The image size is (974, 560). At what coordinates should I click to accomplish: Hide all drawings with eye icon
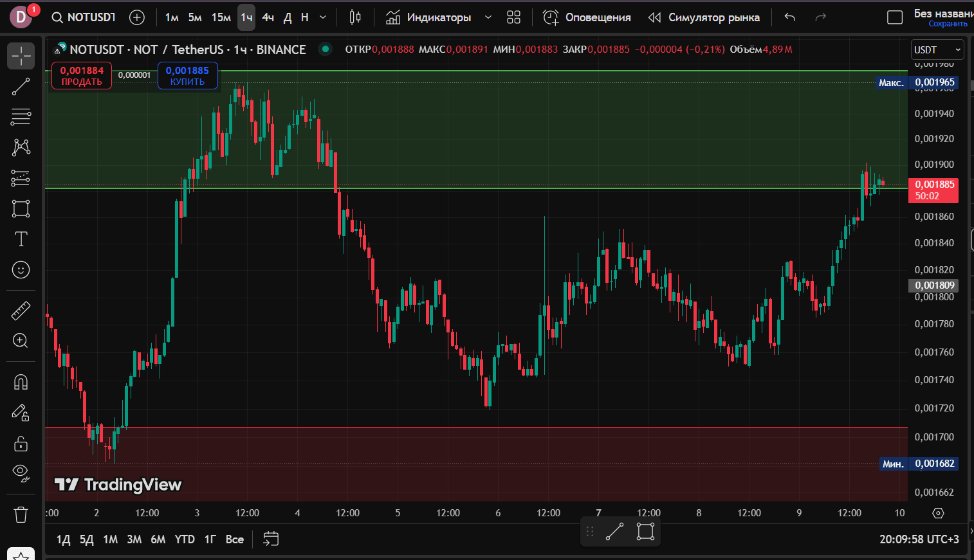[x=21, y=473]
